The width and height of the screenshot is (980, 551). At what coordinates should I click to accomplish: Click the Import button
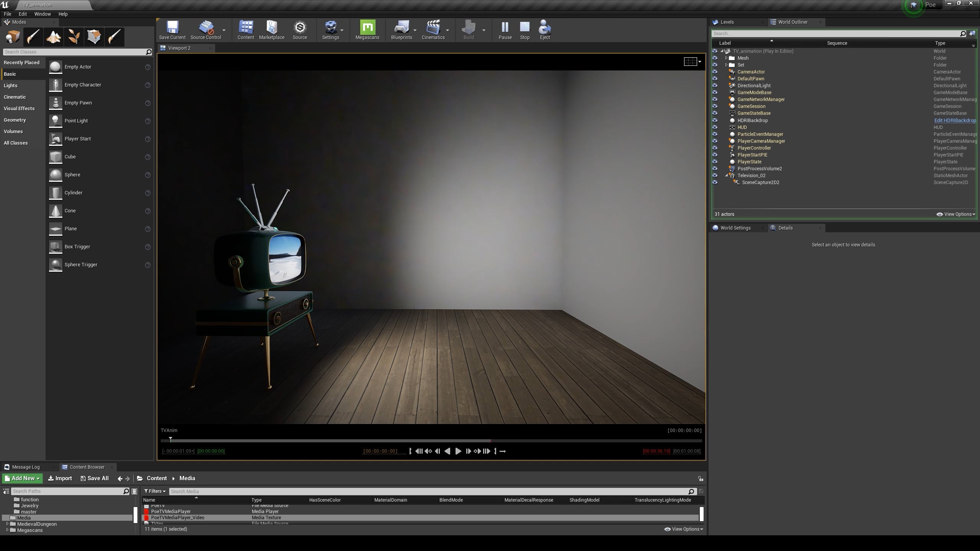coord(60,478)
